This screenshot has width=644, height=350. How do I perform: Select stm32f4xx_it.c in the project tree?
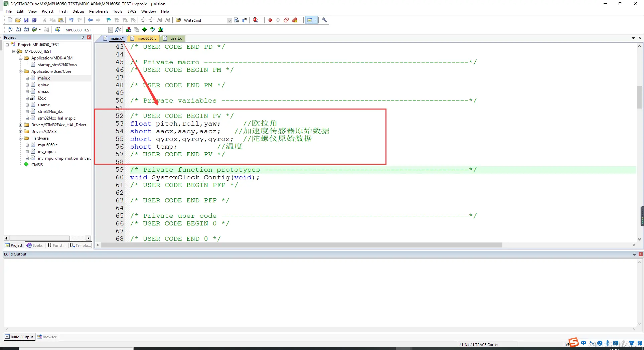pos(50,112)
